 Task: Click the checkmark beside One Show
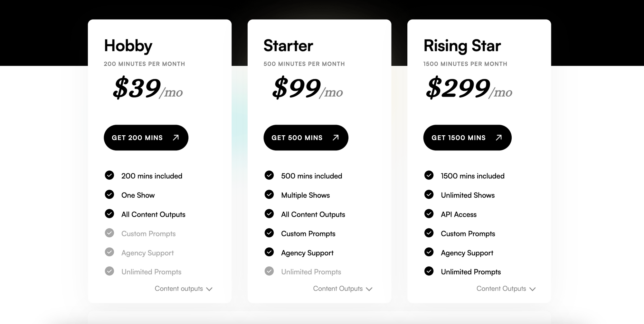[x=109, y=195]
